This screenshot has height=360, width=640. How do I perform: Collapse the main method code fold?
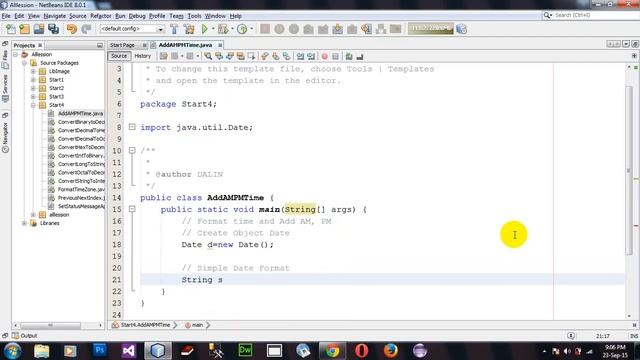click(x=132, y=209)
